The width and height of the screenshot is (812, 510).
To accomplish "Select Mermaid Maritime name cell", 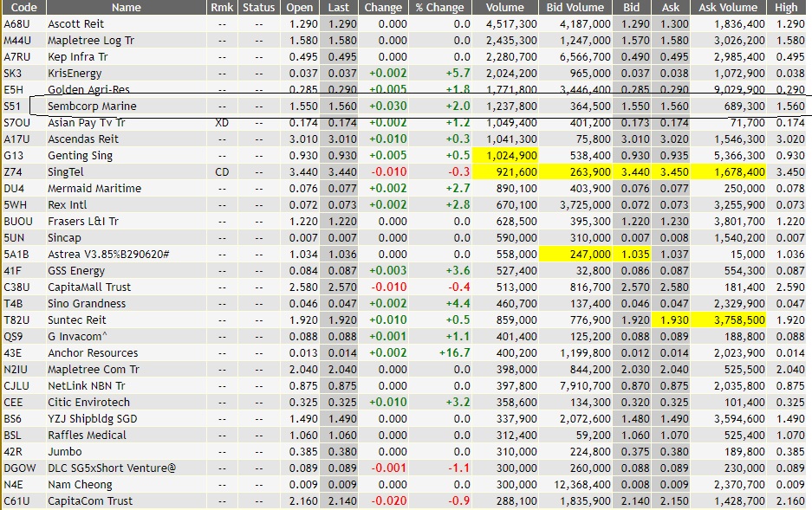I will [94, 188].
